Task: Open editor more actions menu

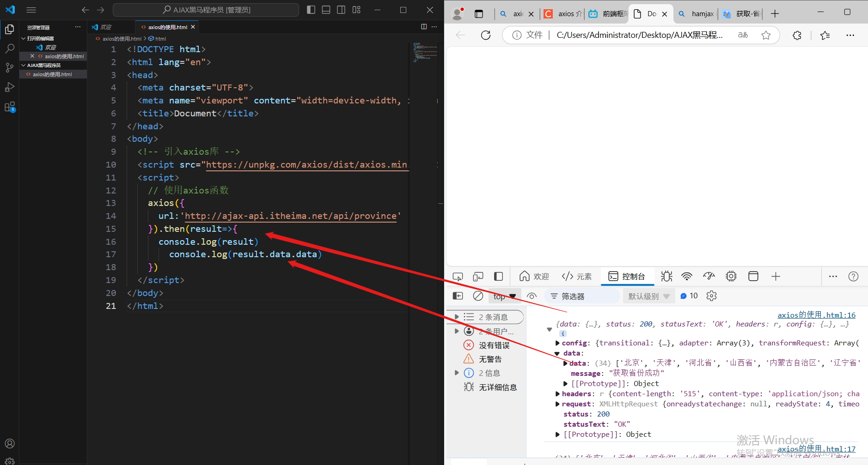Action: tap(434, 27)
